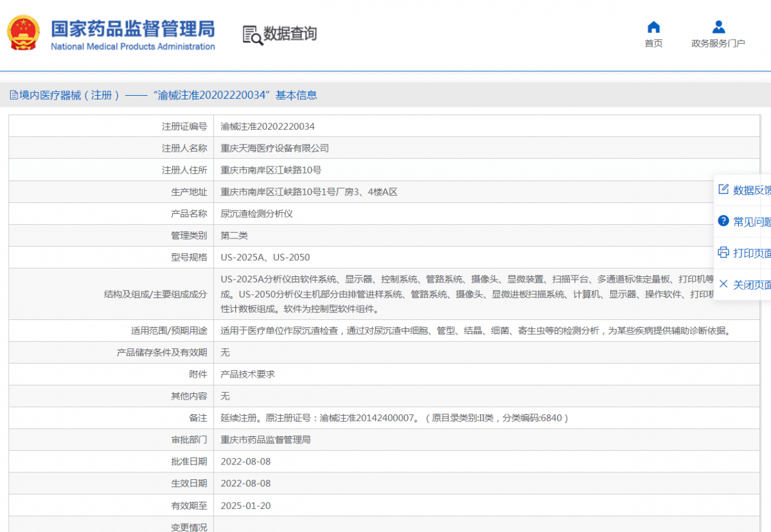Click the 打印页面 printer icon
The image size is (771, 532).
(x=723, y=253)
